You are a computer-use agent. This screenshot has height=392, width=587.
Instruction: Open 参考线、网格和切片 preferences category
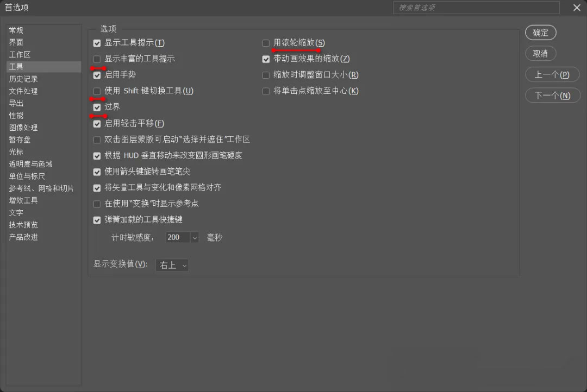[44, 188]
